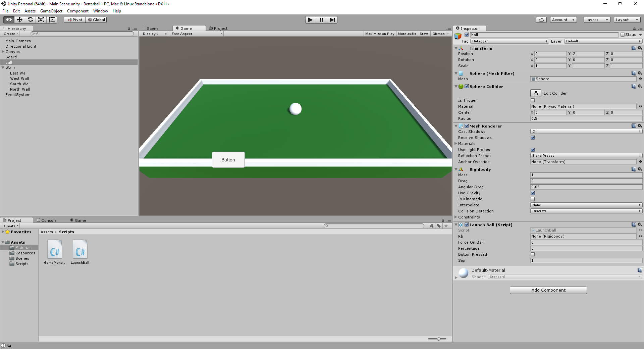This screenshot has height=349, width=644.
Task: Open the Cast Shadows dropdown
Action: pos(586,132)
